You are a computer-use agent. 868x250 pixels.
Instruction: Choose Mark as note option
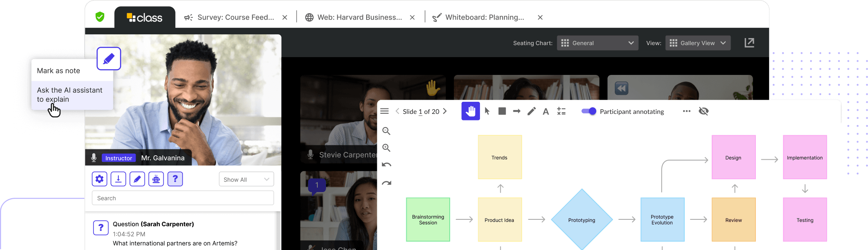[x=59, y=71]
